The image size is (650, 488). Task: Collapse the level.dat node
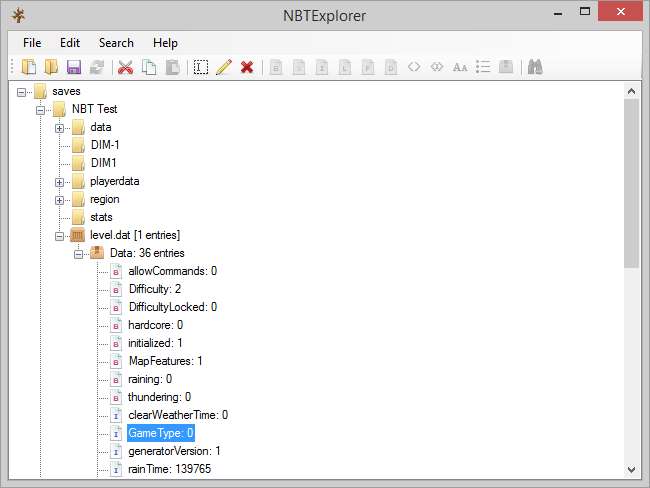point(60,236)
